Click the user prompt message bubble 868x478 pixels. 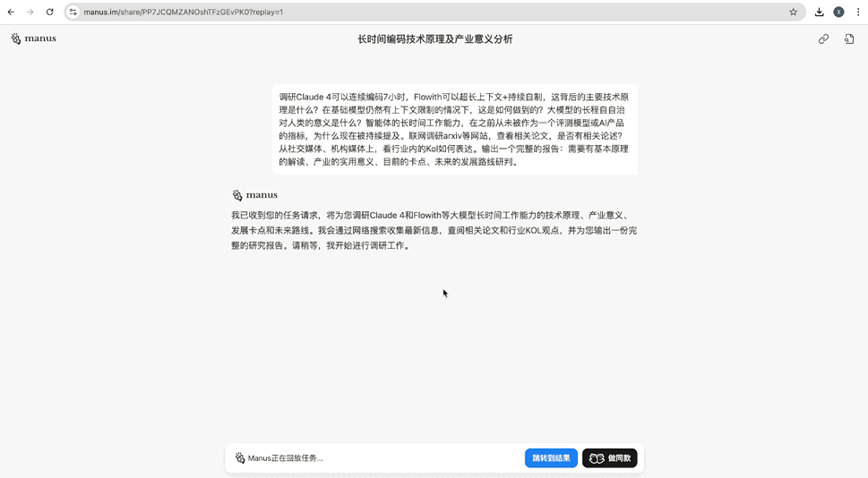[454, 130]
